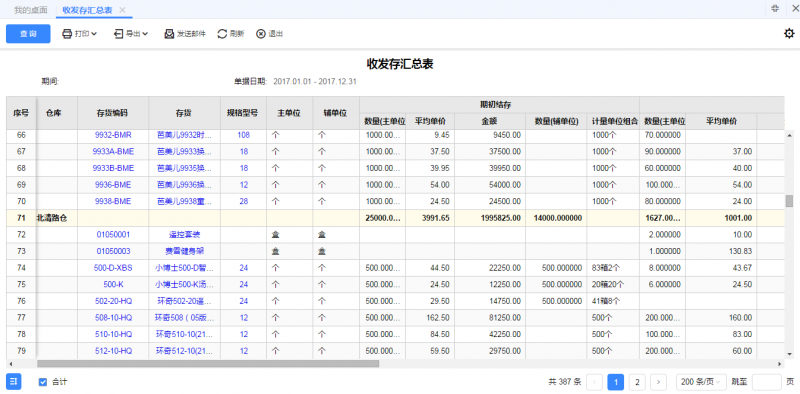This screenshot has width=800, height=394.
Task: Click specification link 108 in row 66
Action: 243,135
